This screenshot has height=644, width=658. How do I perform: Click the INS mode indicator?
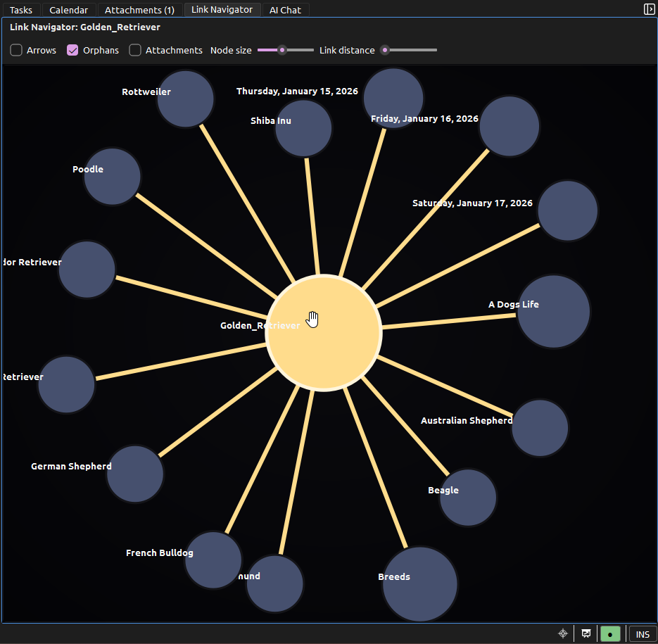pyautogui.click(x=641, y=633)
